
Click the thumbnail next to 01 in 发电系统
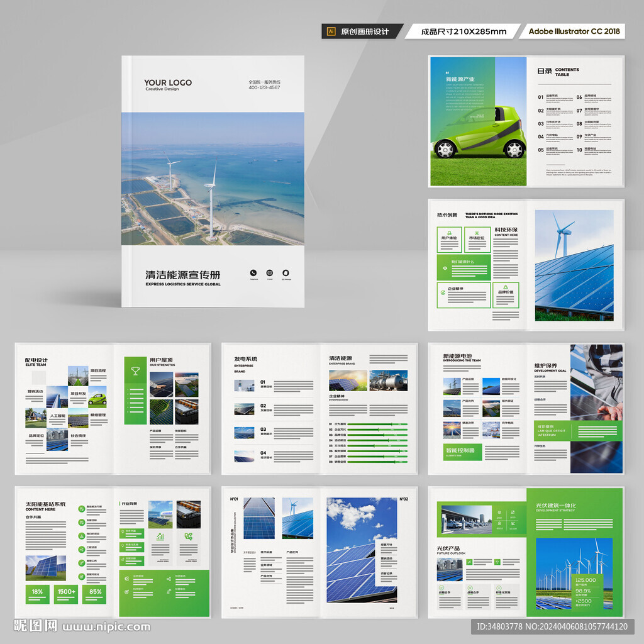point(245,386)
